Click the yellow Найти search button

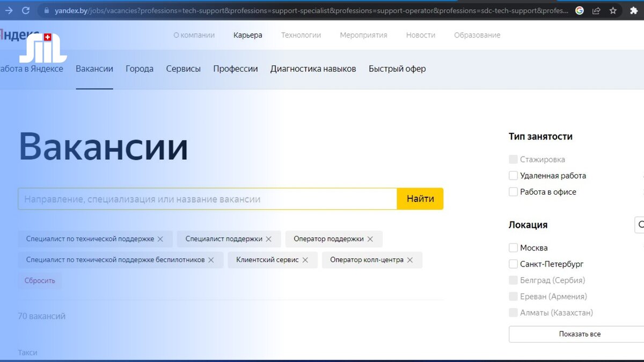tap(420, 199)
